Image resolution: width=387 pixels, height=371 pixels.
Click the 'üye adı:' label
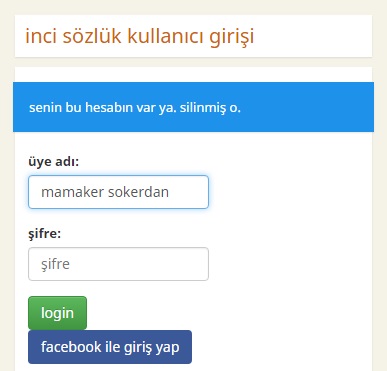coord(53,162)
